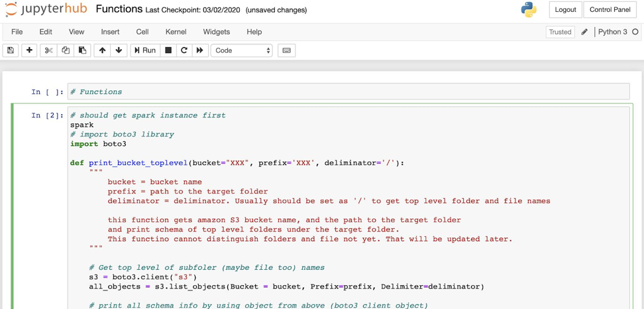The image size is (644, 309).
Task: Click the save and checkpoint icon
Action: (11, 50)
